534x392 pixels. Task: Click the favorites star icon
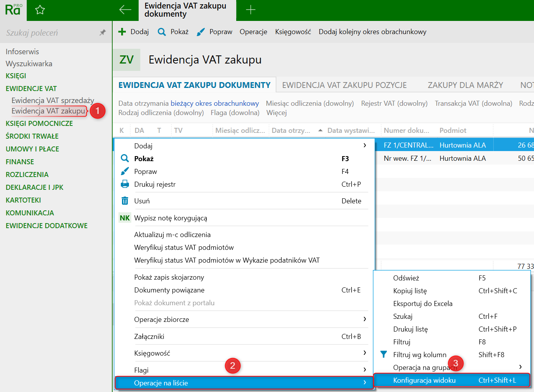pyautogui.click(x=40, y=10)
